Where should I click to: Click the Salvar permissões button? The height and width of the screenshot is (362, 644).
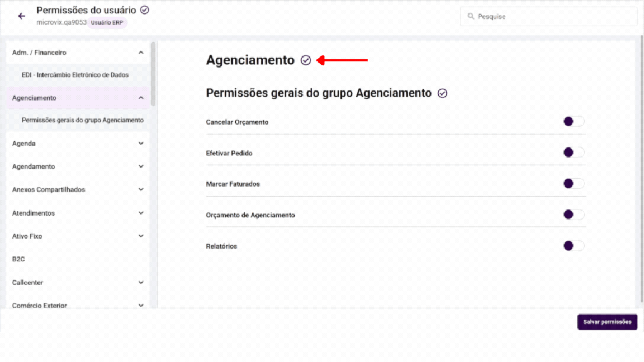coord(607,322)
